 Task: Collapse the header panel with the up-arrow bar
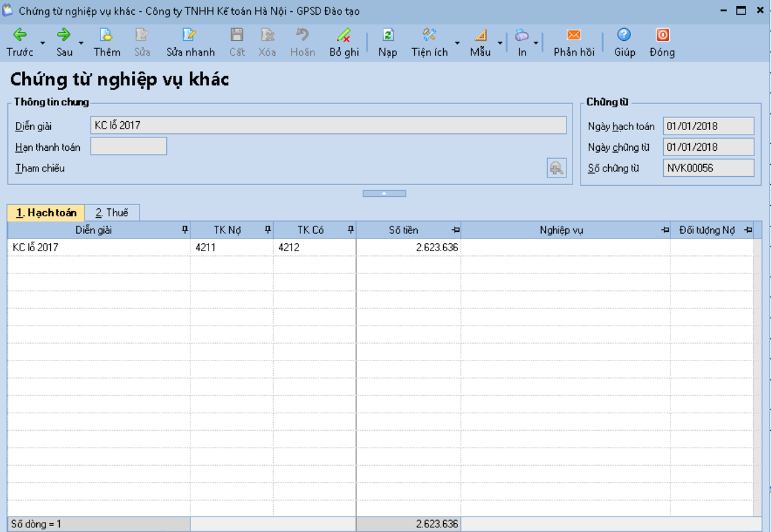(x=384, y=194)
